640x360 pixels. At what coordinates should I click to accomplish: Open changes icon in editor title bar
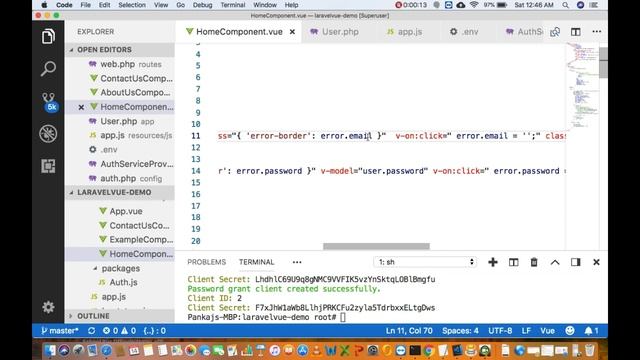(x=555, y=32)
